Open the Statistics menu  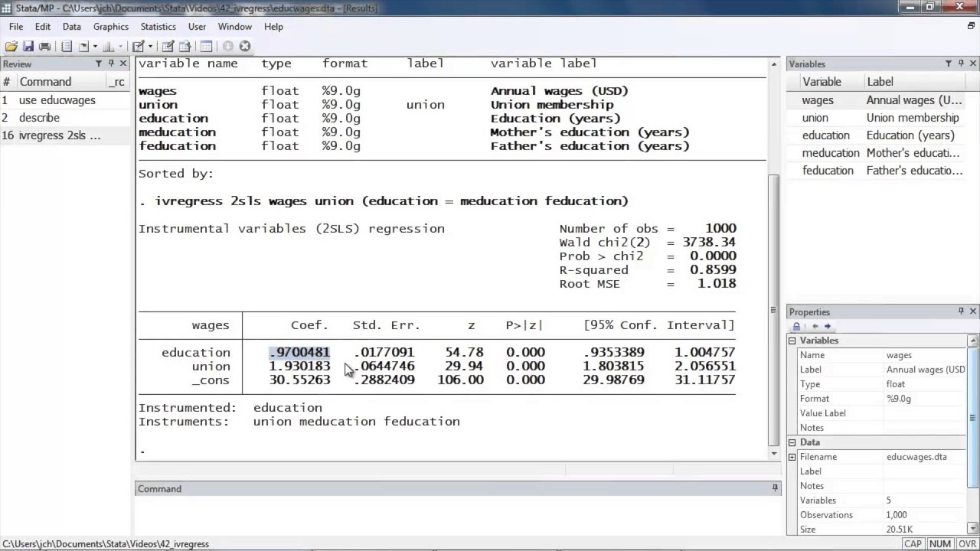[x=158, y=26]
